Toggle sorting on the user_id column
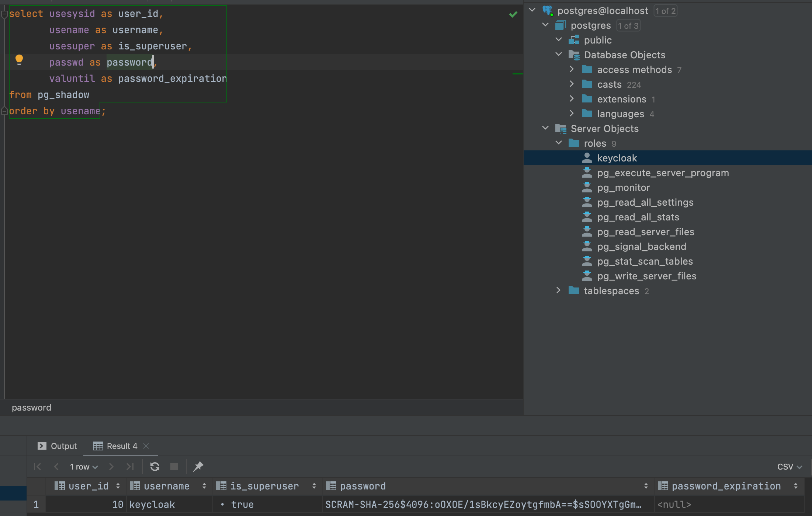Screen dimensions: 812x516 [x=117, y=486]
